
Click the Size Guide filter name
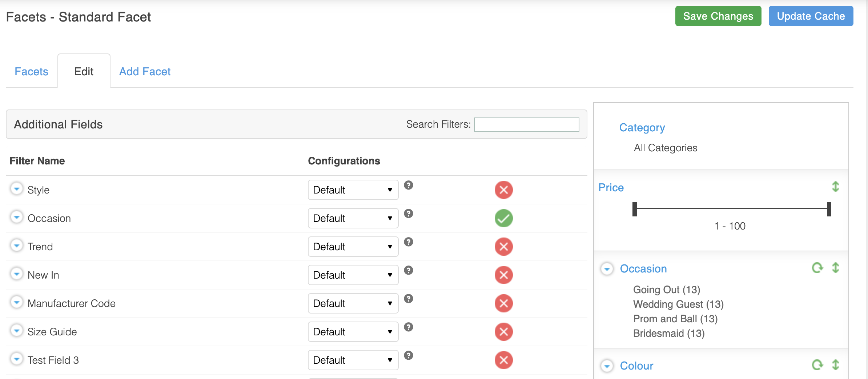click(52, 332)
